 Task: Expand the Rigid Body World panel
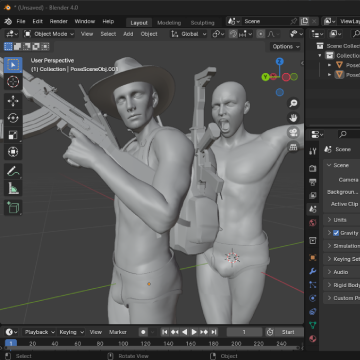click(343, 285)
